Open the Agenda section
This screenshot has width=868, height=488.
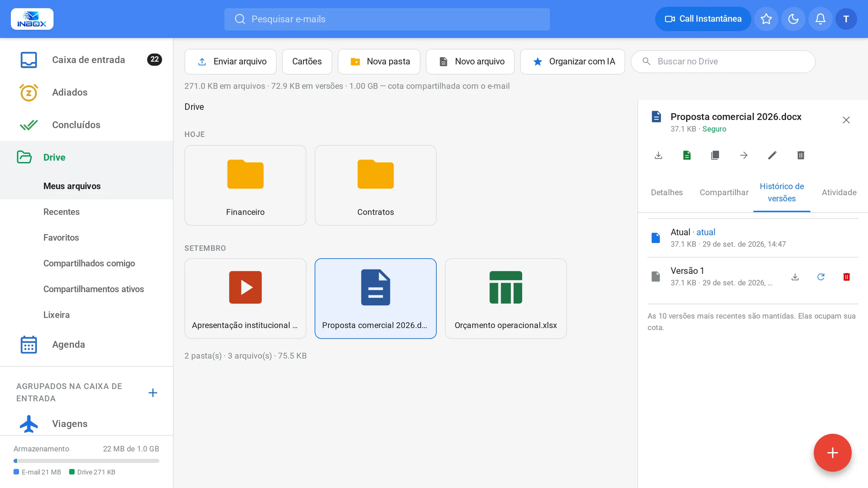click(x=87, y=345)
